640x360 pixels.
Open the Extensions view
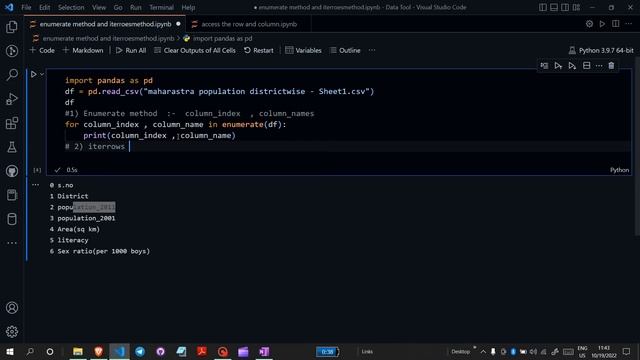tap(12, 123)
